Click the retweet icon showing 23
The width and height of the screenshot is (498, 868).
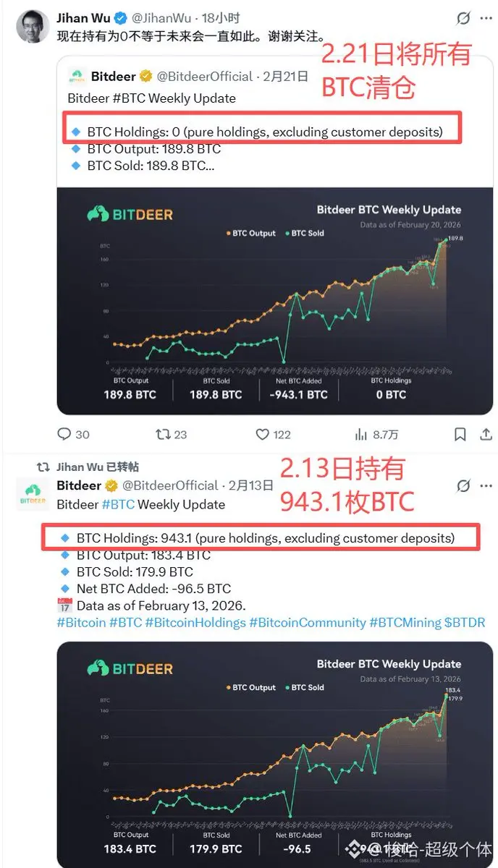point(163,434)
